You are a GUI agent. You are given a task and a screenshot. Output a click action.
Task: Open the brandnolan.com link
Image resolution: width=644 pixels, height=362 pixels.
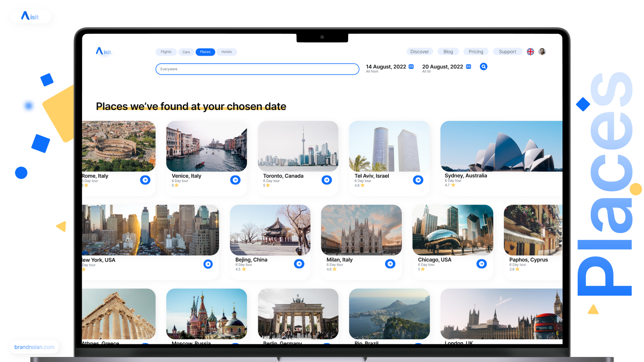(34, 347)
